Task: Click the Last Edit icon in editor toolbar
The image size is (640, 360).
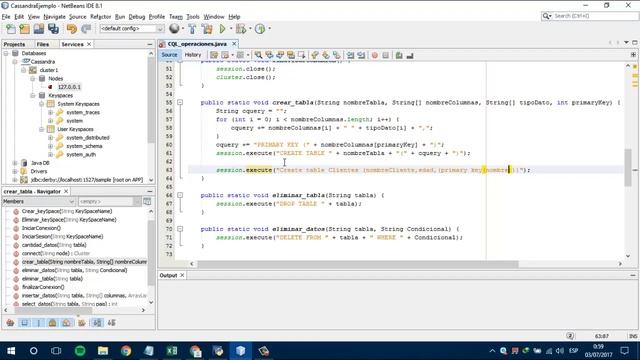Action: pyautogui.click(x=214, y=55)
